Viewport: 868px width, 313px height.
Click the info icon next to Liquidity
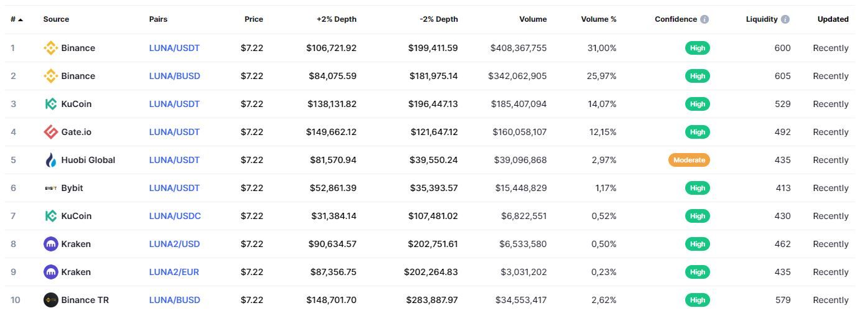pos(785,19)
